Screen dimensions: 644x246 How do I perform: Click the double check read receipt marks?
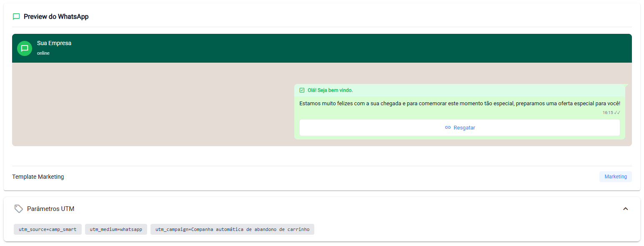[617, 113]
